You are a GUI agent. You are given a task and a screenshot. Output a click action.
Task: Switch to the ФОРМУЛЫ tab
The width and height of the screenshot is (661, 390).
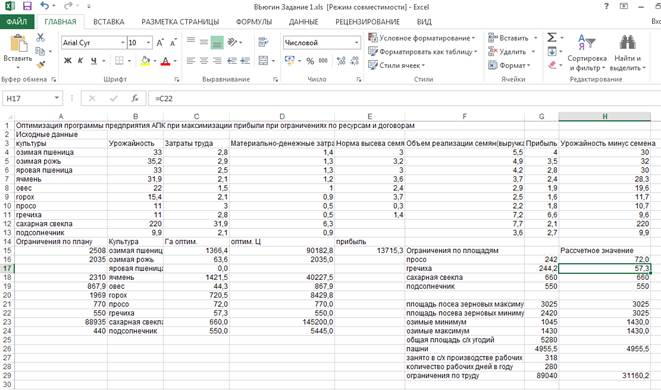254,22
